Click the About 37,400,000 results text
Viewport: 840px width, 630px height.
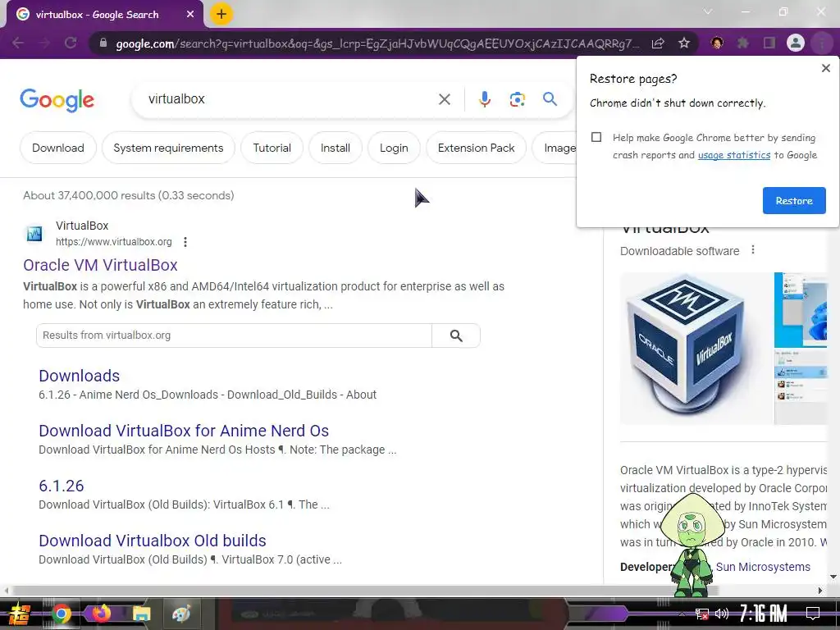pos(129,195)
